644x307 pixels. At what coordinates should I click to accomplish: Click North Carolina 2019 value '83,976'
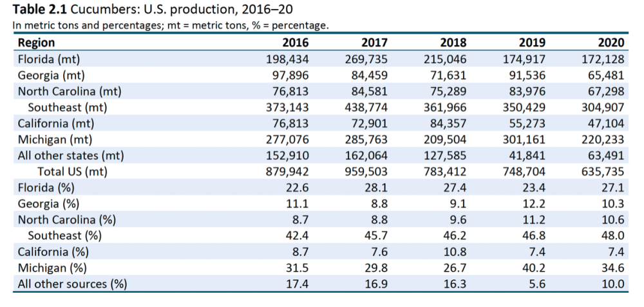(527, 92)
